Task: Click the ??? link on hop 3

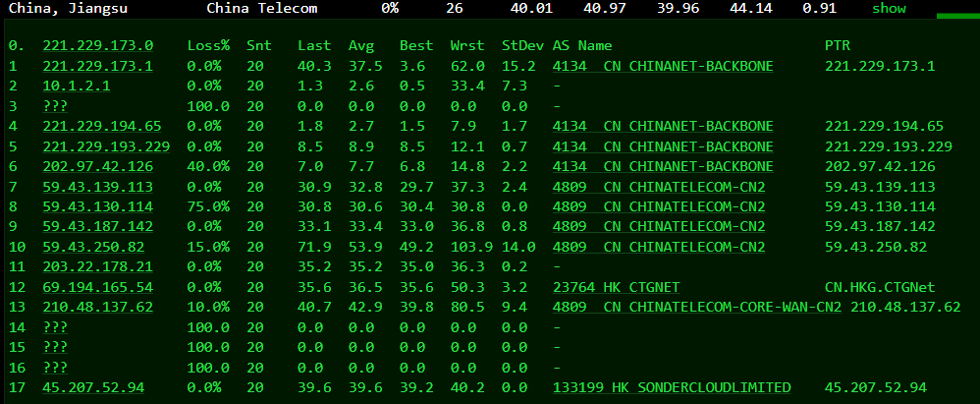Action: coord(55,106)
